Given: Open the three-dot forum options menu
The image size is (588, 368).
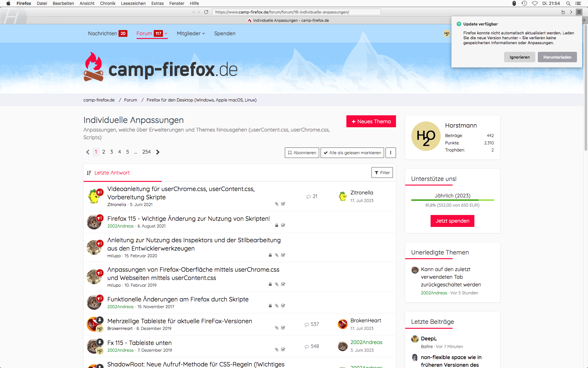Looking at the screenshot, I should (390, 153).
